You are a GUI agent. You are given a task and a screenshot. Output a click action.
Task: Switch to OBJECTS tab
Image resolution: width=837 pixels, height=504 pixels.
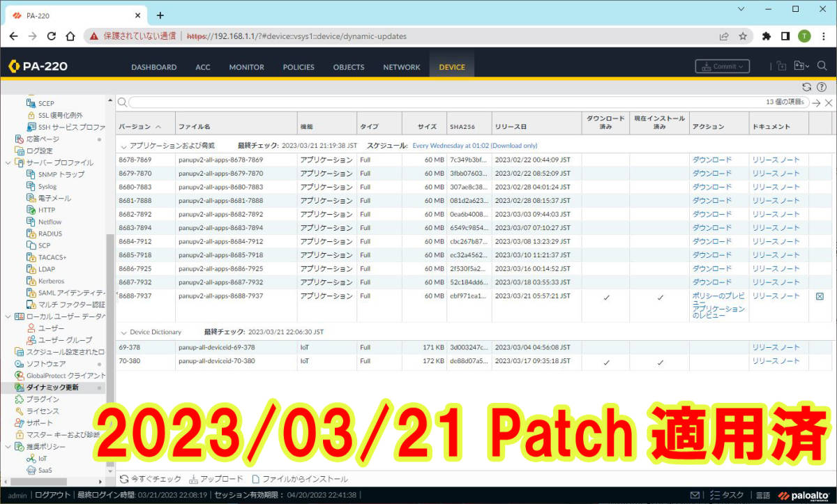[x=349, y=67]
